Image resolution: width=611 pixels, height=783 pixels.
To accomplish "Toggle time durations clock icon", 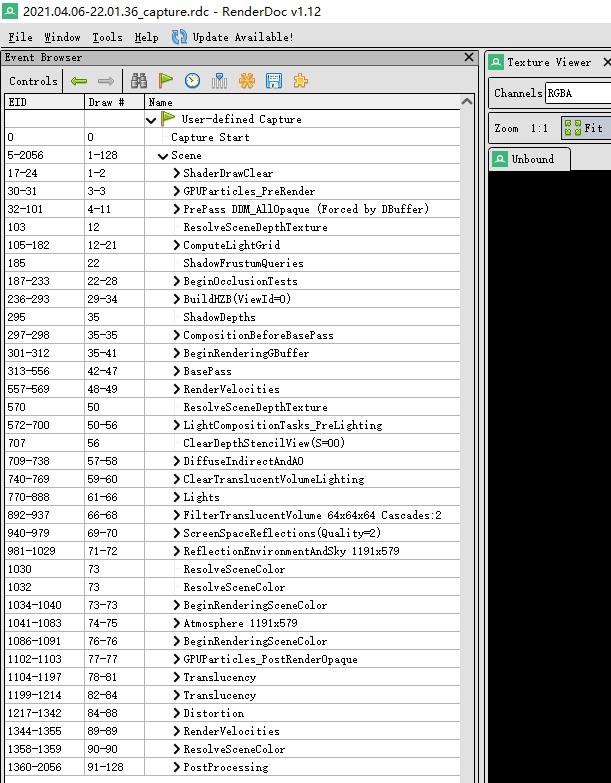I will click(x=192, y=80).
